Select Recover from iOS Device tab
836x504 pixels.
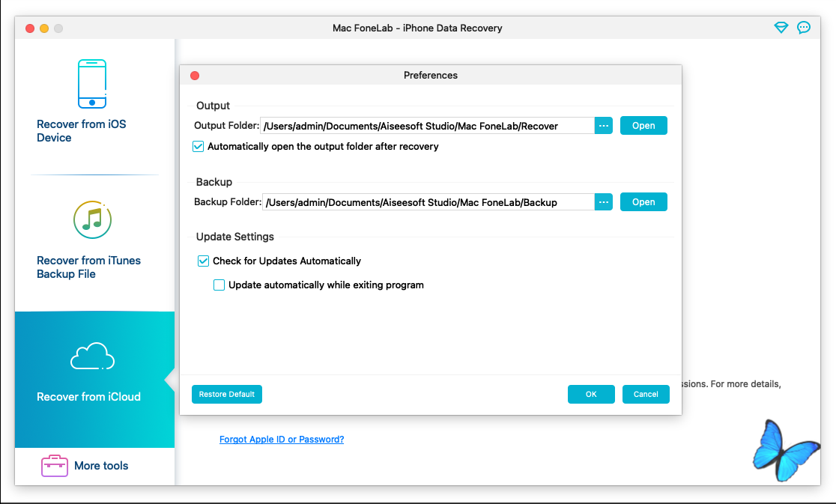tap(94, 106)
